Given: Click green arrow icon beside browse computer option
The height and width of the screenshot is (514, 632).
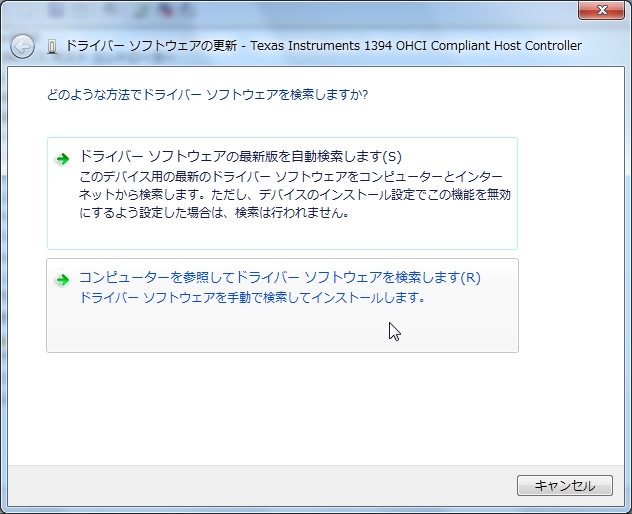Looking at the screenshot, I should point(62,279).
